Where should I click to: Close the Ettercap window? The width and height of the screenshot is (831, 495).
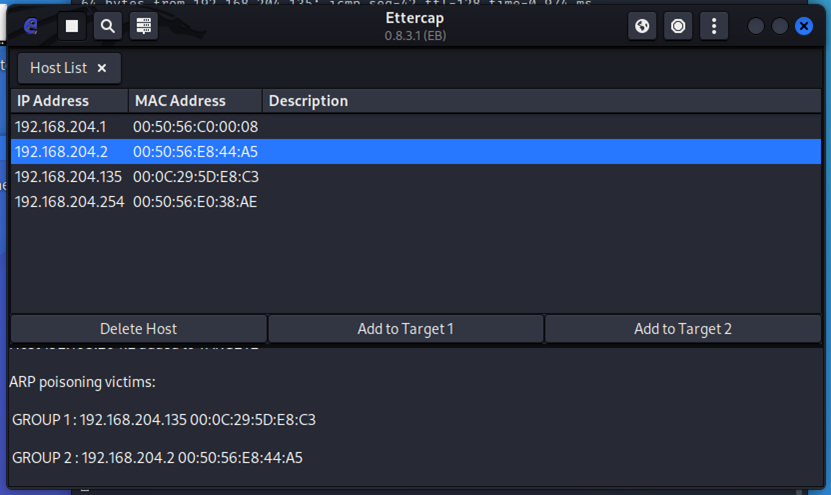(803, 26)
